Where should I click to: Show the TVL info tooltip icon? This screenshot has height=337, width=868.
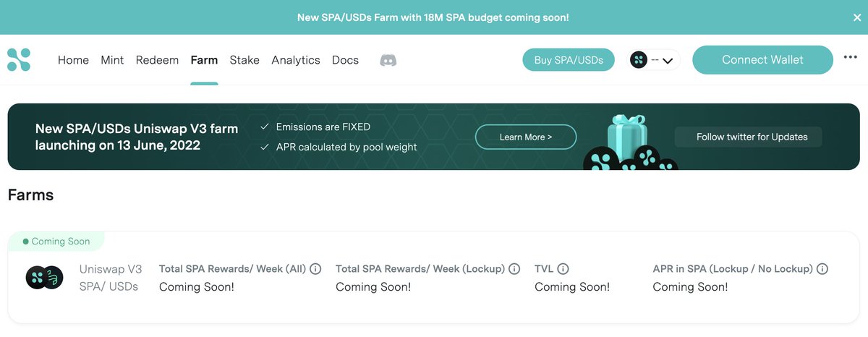[x=563, y=269]
